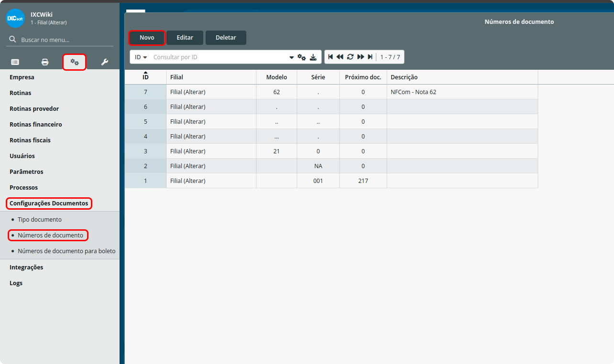The height and width of the screenshot is (364, 614).
Task: Click the 1 - 7 / 7 record counter
Action: [x=390, y=57]
